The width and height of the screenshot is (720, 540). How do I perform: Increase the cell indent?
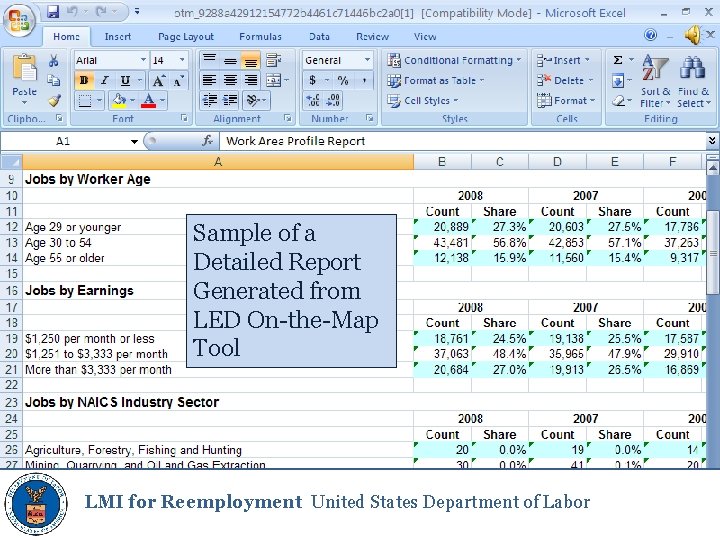[x=230, y=100]
